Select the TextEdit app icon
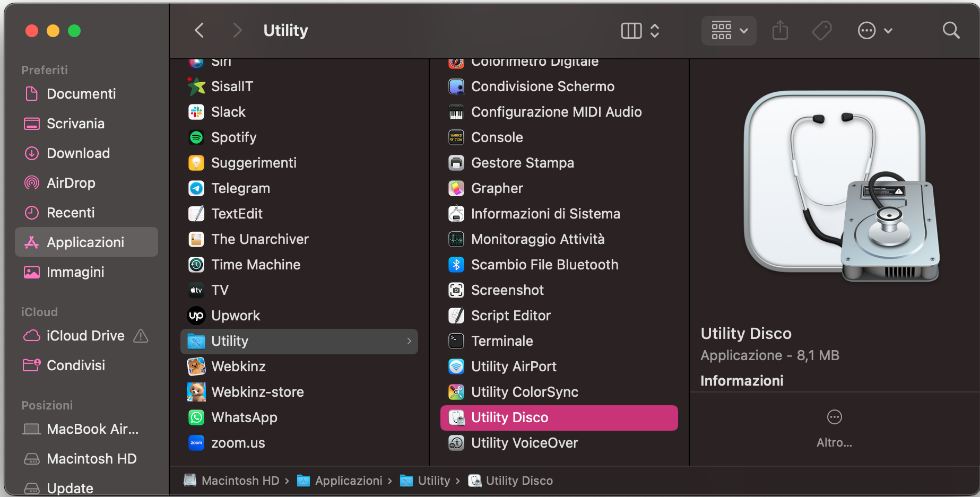Viewport: 980px width, 497px height. click(196, 214)
